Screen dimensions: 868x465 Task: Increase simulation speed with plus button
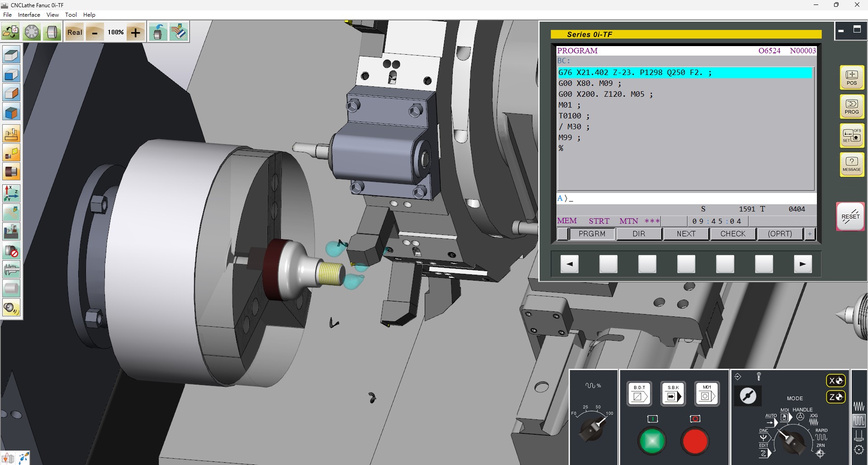click(x=135, y=32)
